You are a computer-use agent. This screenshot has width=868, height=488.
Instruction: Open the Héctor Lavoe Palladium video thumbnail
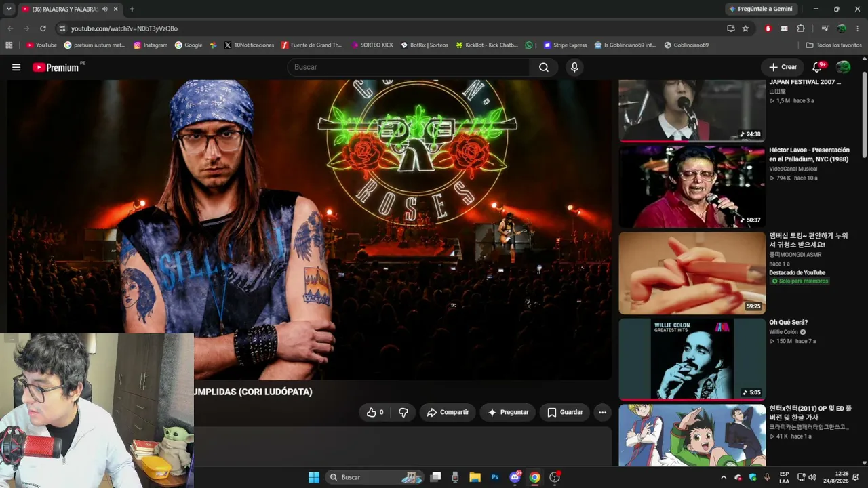(692, 187)
